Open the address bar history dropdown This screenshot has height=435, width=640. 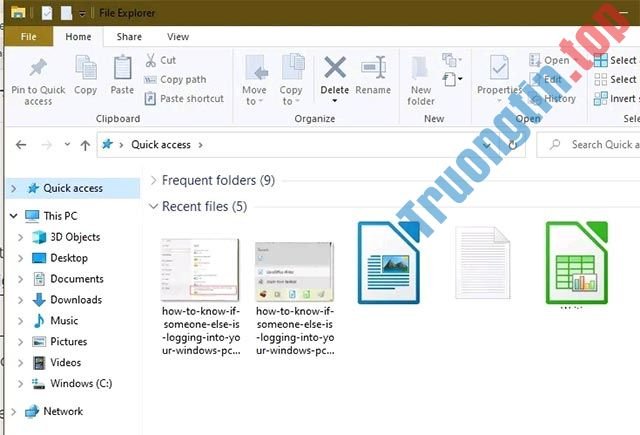[x=487, y=145]
